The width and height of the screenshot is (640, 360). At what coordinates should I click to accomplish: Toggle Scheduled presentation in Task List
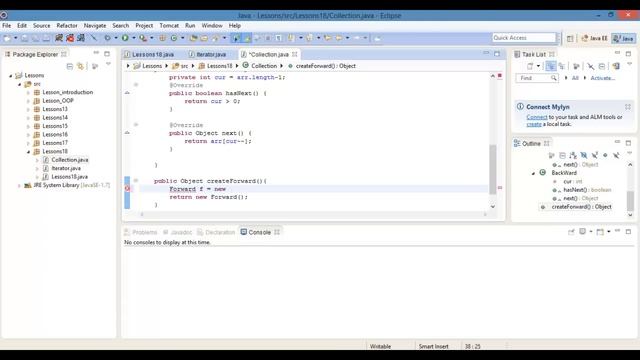[562, 66]
